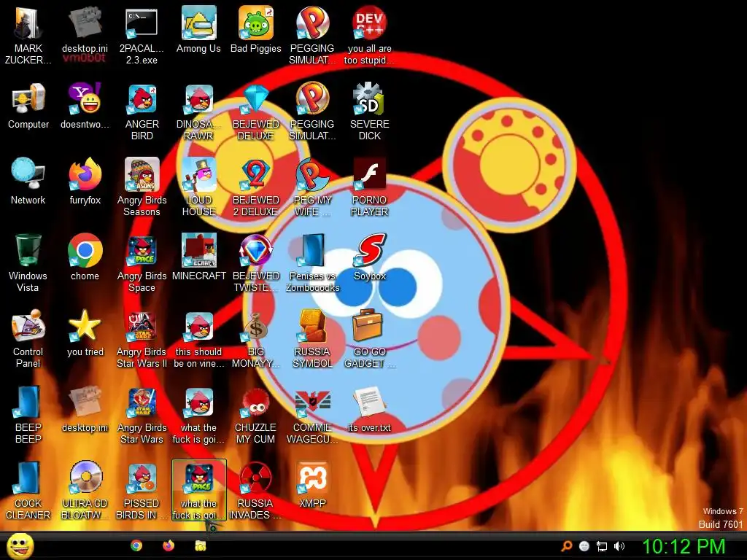Screen dimensions: 747x560
Task: Open 'this should be on vine...' shortcut
Action: pos(198,339)
